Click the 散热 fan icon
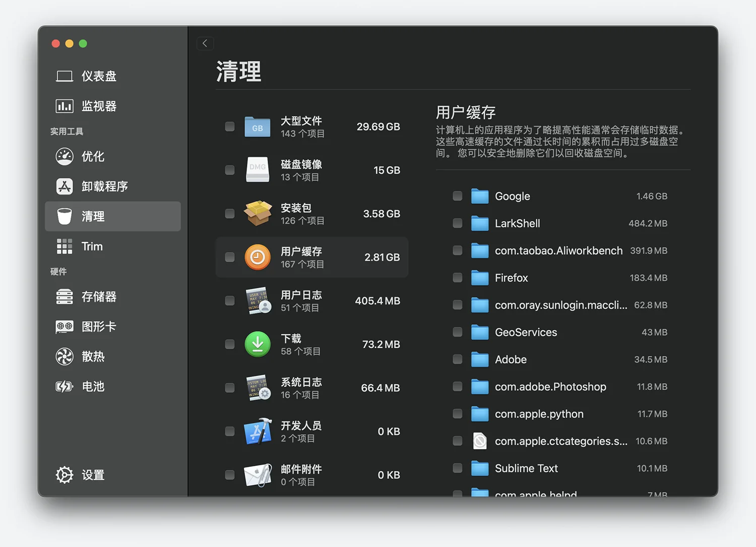This screenshot has width=756, height=547. pyautogui.click(x=65, y=356)
